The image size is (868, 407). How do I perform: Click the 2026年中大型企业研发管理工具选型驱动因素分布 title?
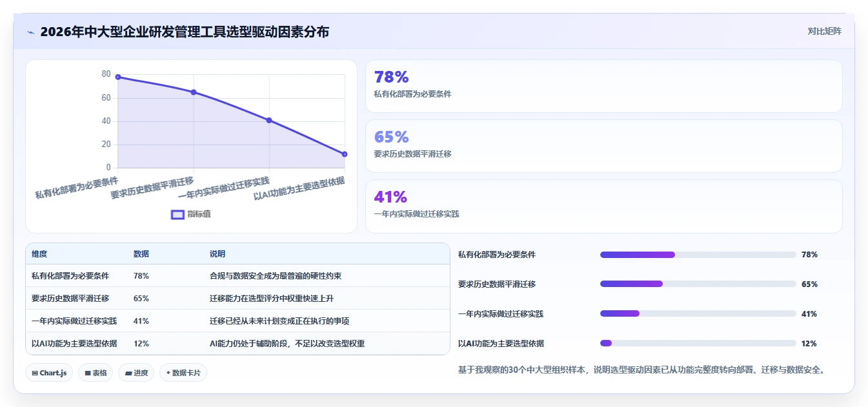coord(185,32)
